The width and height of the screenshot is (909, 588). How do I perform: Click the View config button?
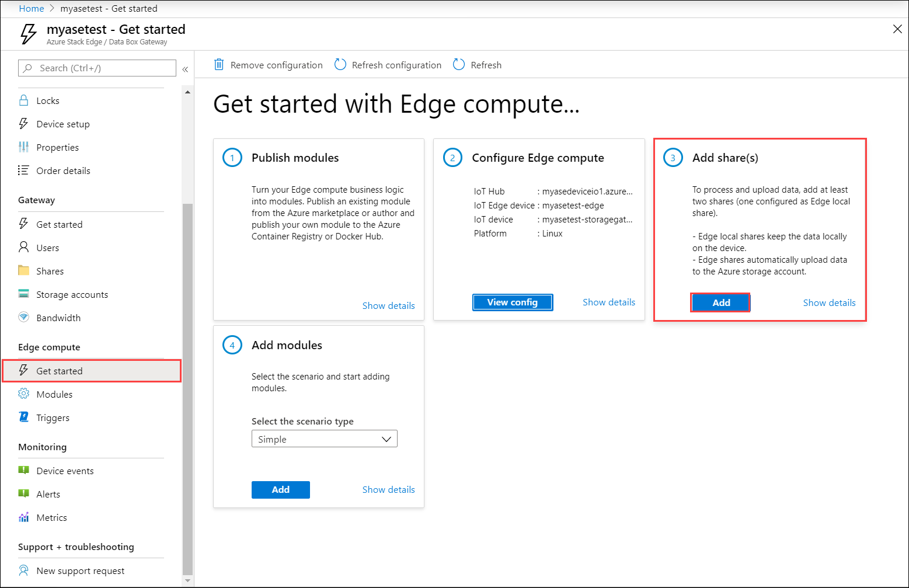coord(512,302)
